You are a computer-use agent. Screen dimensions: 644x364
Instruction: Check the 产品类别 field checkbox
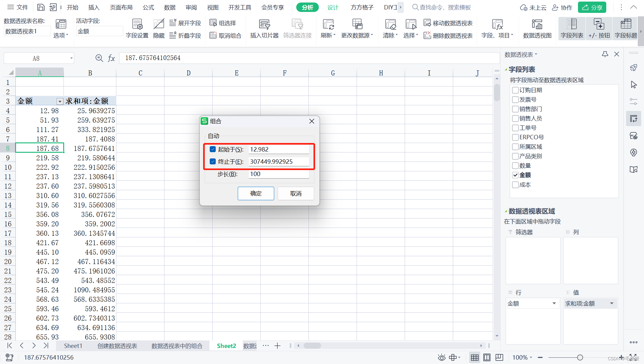click(515, 156)
